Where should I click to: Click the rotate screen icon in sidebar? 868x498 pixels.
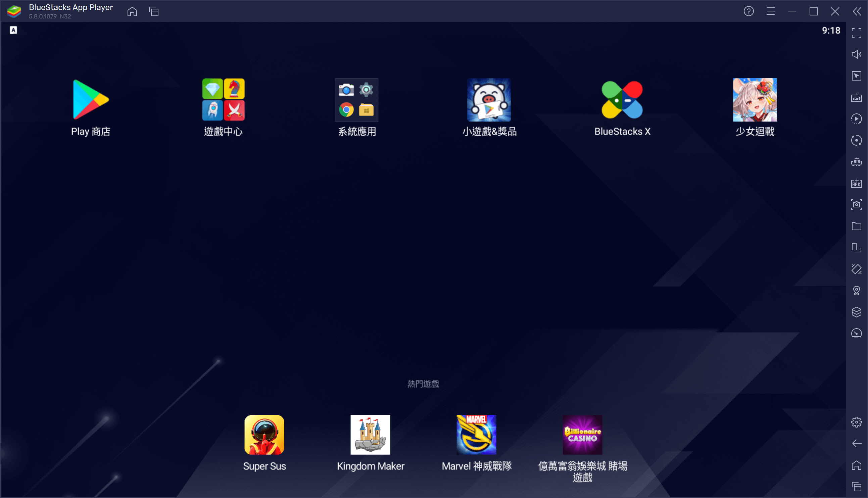pyautogui.click(x=856, y=269)
